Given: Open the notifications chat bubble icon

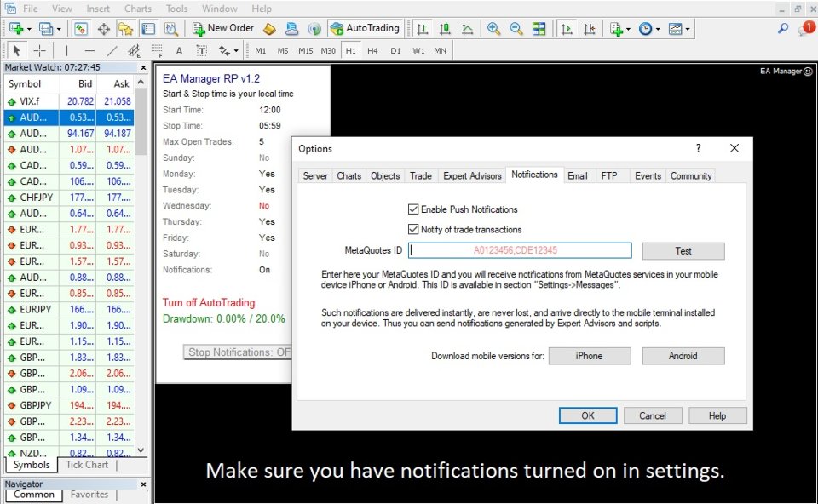Looking at the screenshot, I should pos(806,28).
